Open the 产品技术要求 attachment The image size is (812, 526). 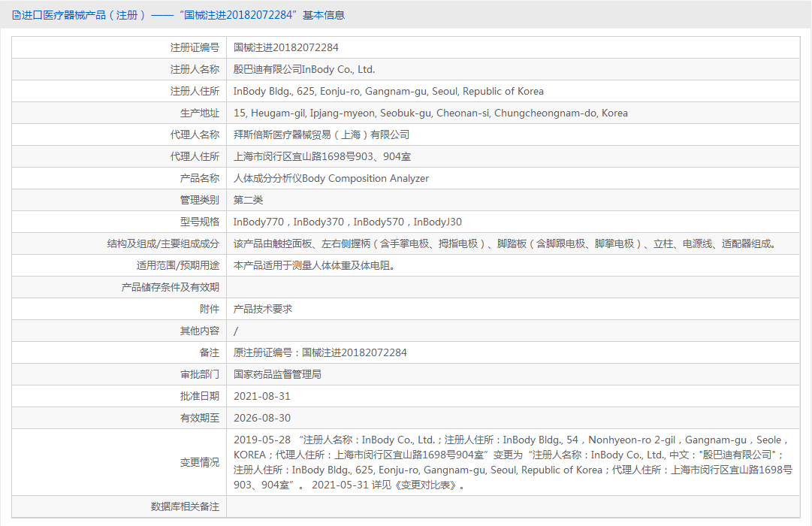pyautogui.click(x=263, y=309)
